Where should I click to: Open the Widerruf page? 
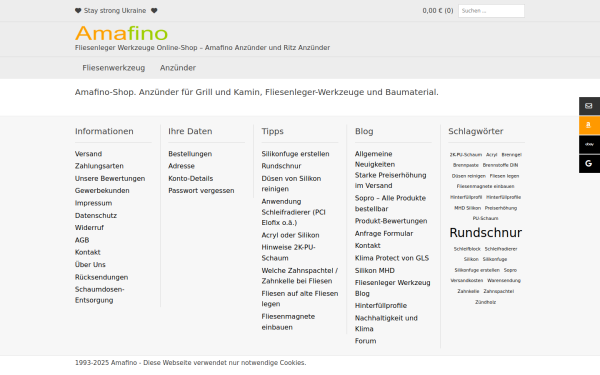pos(89,228)
